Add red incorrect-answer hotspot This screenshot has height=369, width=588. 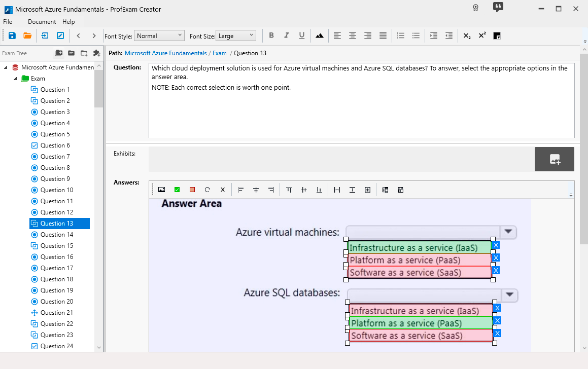(192, 190)
